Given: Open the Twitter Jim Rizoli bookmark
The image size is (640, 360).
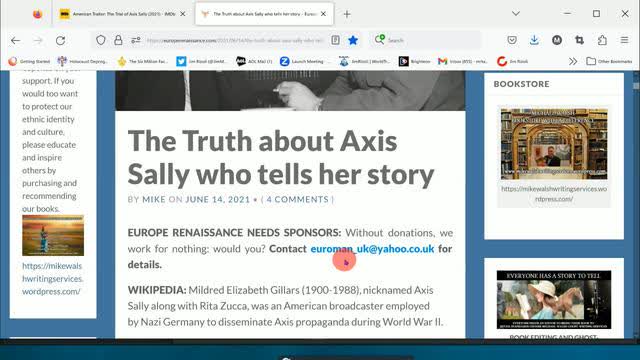Looking at the screenshot, I should (202, 61).
